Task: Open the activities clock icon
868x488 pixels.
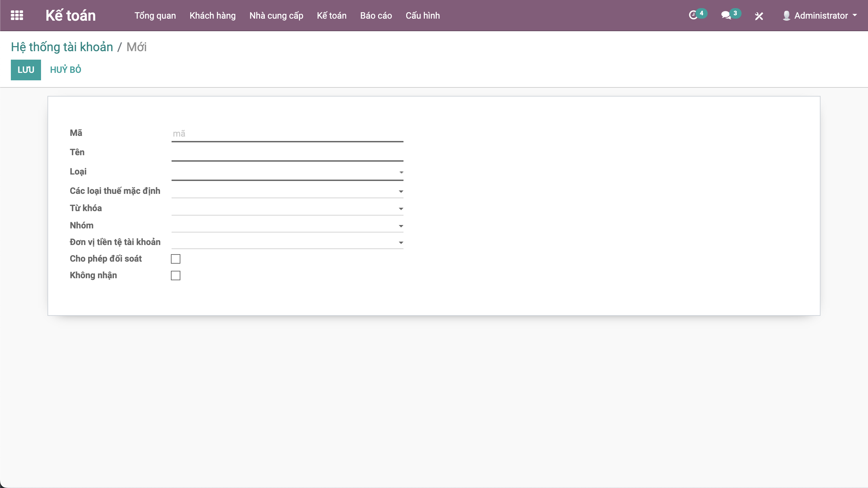Action: 693,15
